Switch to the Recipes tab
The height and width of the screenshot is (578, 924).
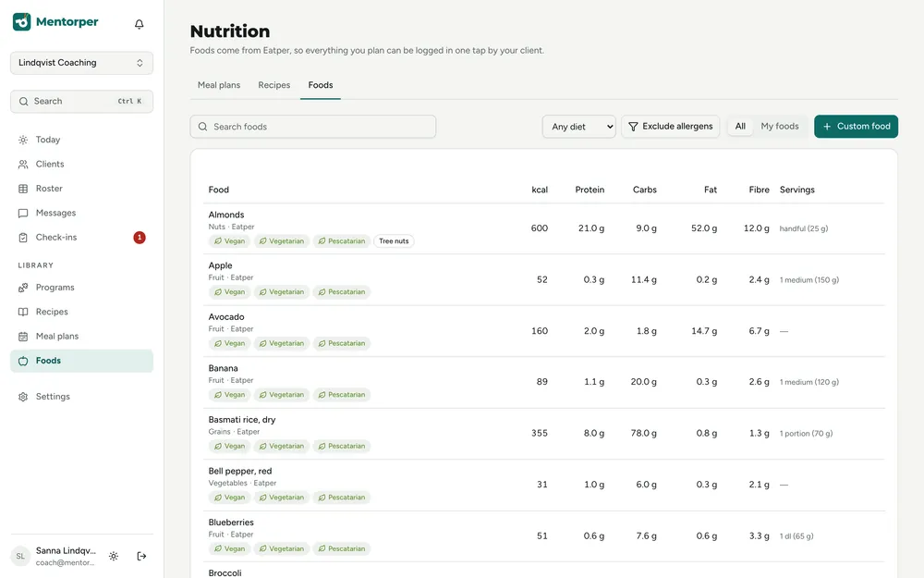(274, 85)
